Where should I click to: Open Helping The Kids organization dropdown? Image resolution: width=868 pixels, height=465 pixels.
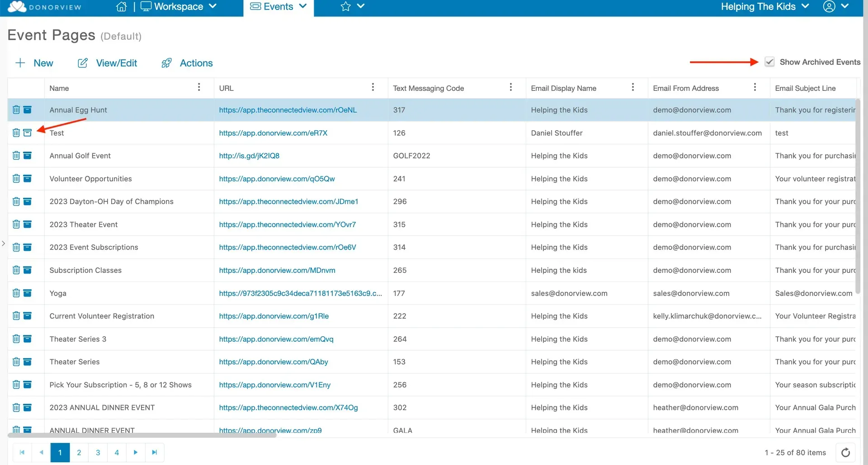[x=764, y=6]
